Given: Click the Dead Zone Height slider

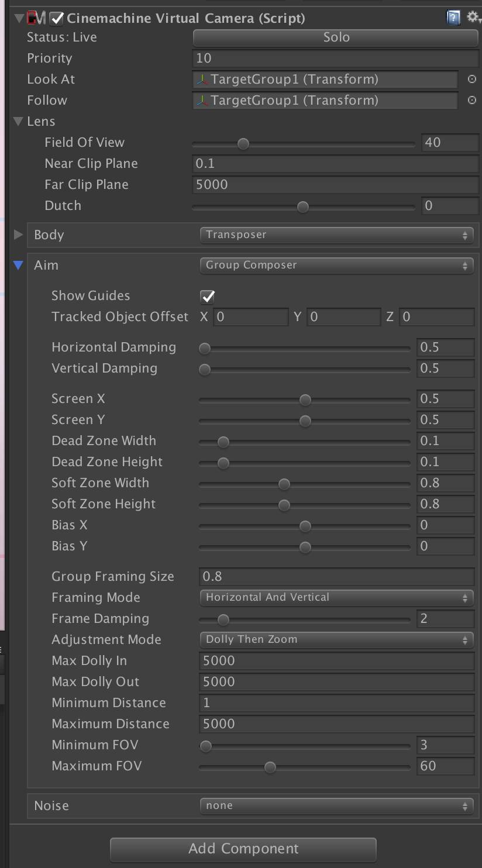Looking at the screenshot, I should point(305,463).
